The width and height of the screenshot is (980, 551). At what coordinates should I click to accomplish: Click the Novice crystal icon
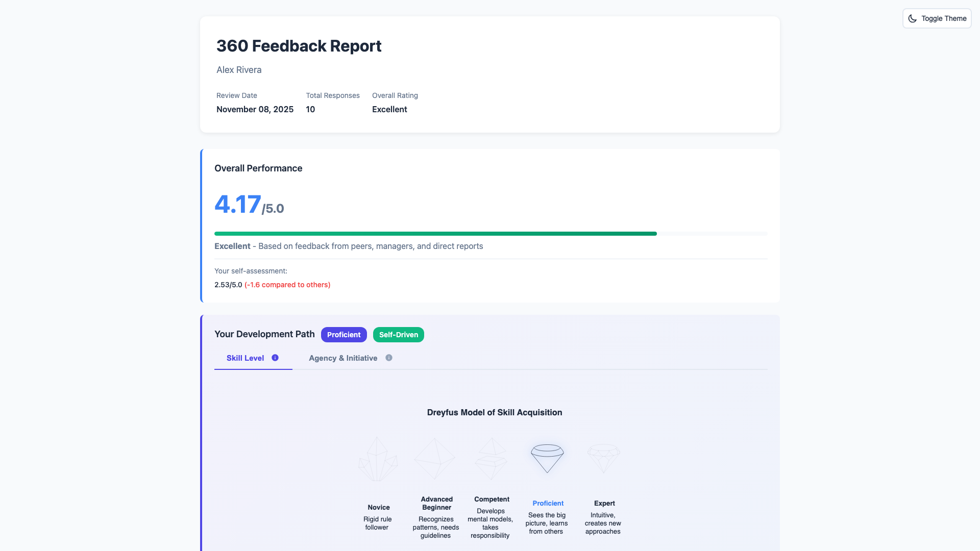click(x=378, y=458)
